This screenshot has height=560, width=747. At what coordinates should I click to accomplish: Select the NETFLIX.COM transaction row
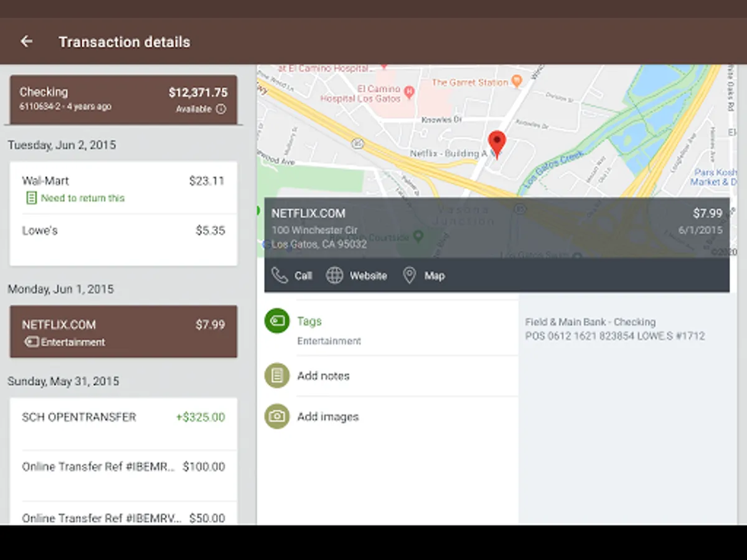123,331
